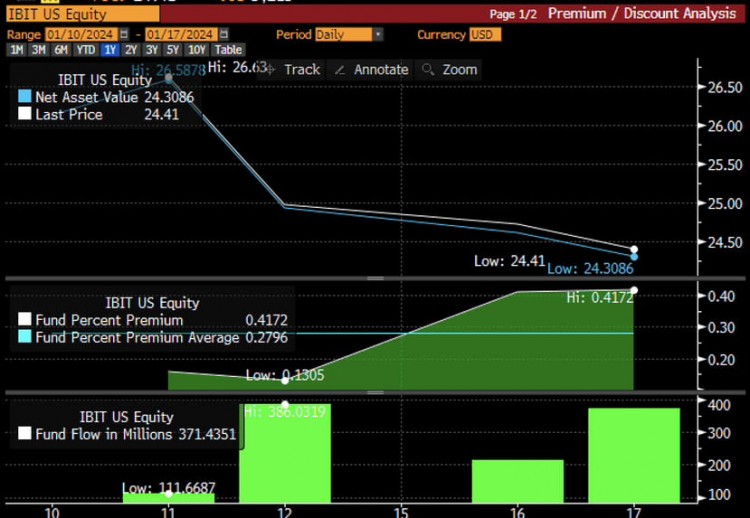Click Premium / Discount Analysis title
The width and height of the screenshot is (750, 518).
(642, 13)
